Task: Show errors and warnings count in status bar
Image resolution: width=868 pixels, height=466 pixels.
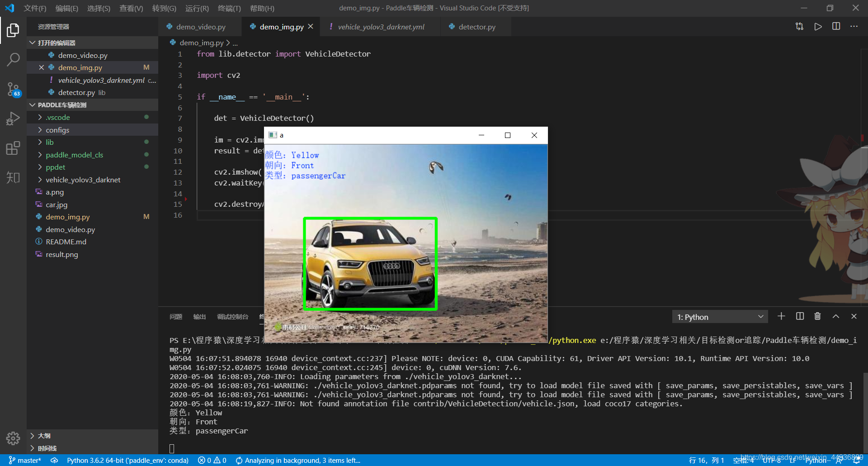Action: click(x=212, y=460)
